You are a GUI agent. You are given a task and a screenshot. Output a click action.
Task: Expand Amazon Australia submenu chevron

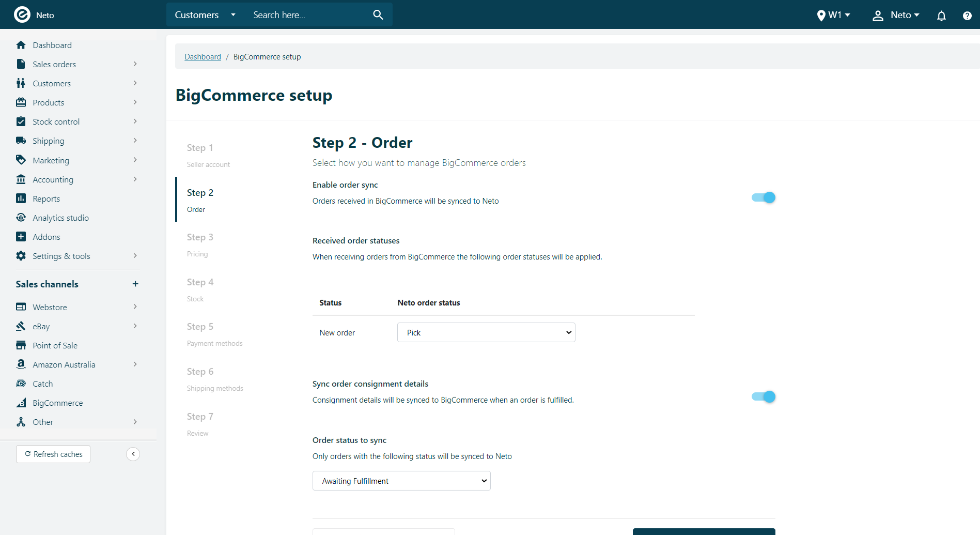135,364
